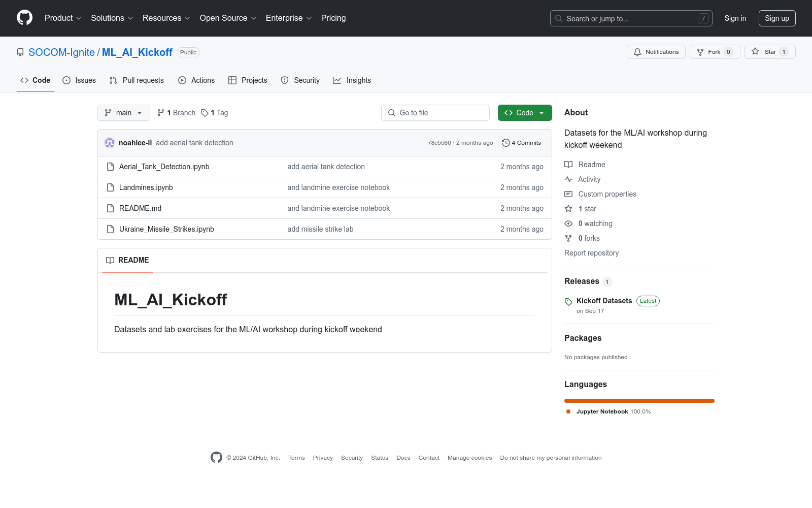Viewport: 812px width, 508px height.
Task: Expand the Open Source menu
Action: pos(228,18)
